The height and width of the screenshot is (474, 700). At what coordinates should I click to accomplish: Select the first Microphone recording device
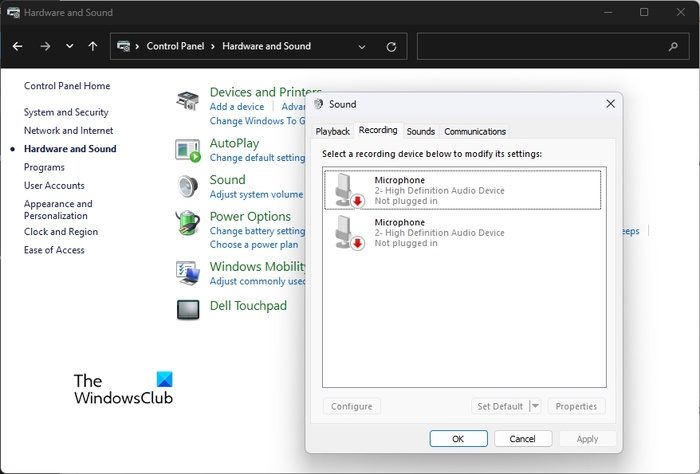point(462,190)
